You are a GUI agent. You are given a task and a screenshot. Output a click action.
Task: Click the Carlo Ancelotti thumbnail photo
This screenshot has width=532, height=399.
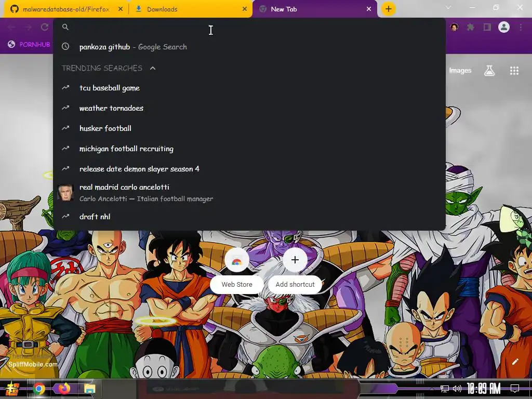click(x=65, y=193)
